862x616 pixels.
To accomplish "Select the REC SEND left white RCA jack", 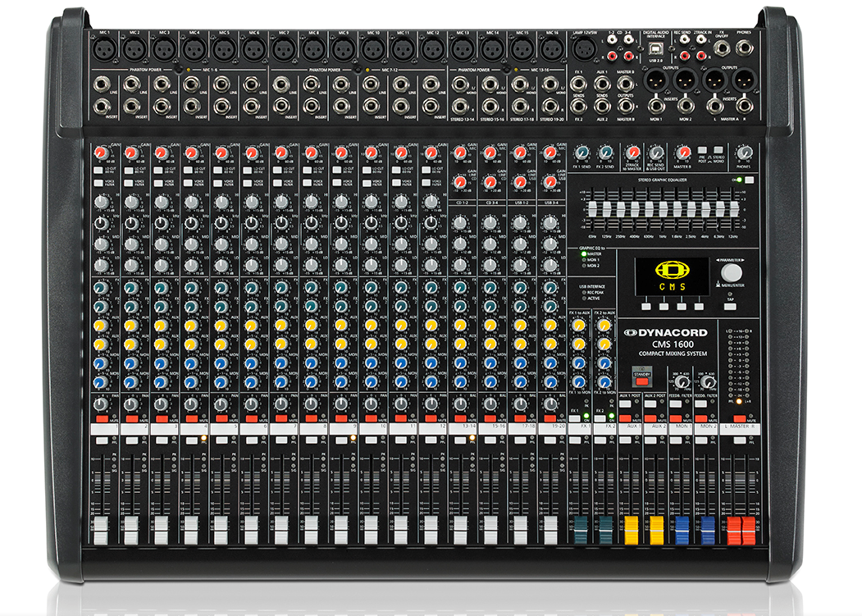I will pyautogui.click(x=684, y=39).
